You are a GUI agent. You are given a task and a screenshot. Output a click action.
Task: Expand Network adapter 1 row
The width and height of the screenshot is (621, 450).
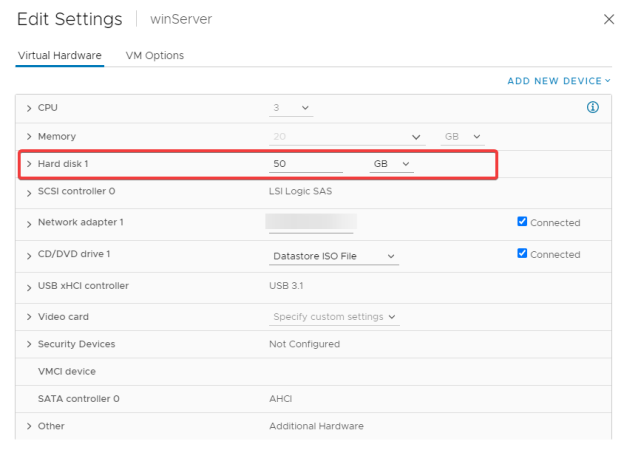pos(29,224)
